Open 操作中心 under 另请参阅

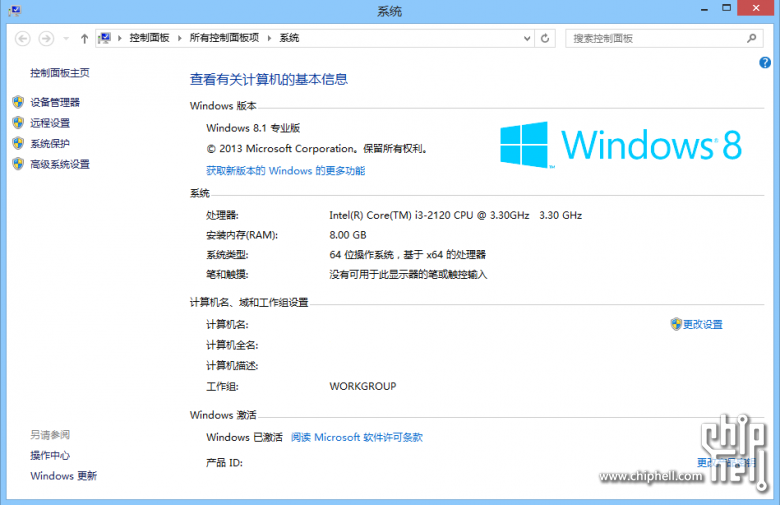[50, 455]
